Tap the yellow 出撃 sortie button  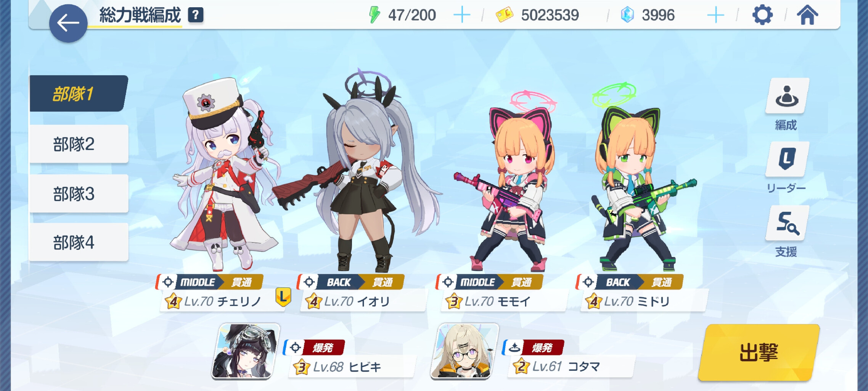[759, 352]
